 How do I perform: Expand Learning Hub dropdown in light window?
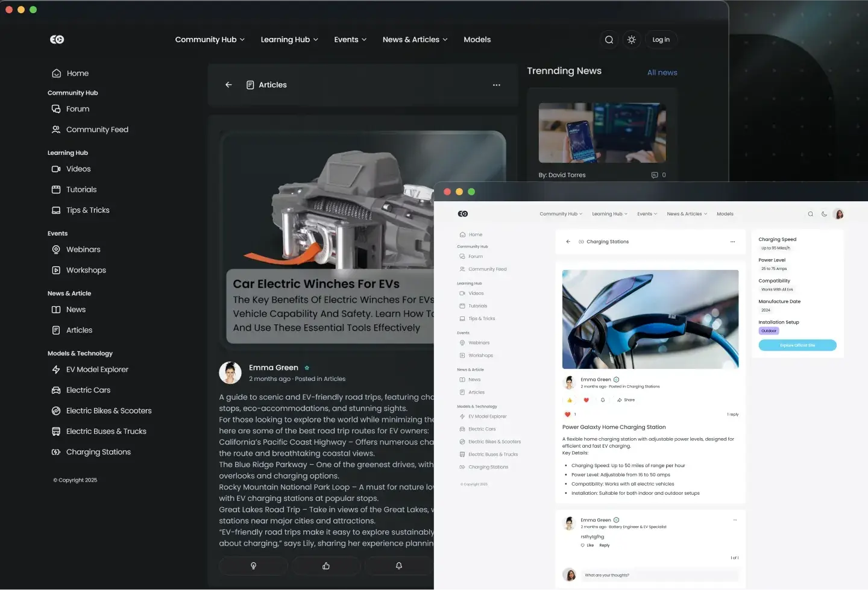coord(609,214)
